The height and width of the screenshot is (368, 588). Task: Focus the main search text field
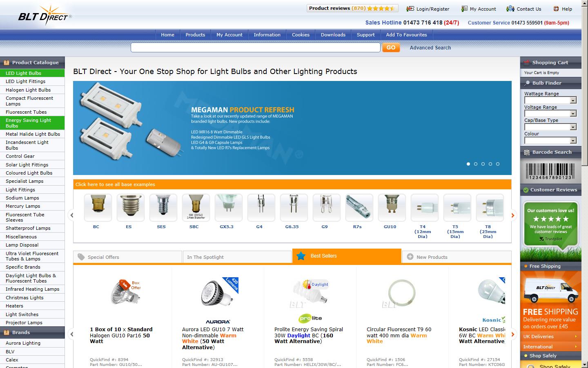tap(256, 47)
